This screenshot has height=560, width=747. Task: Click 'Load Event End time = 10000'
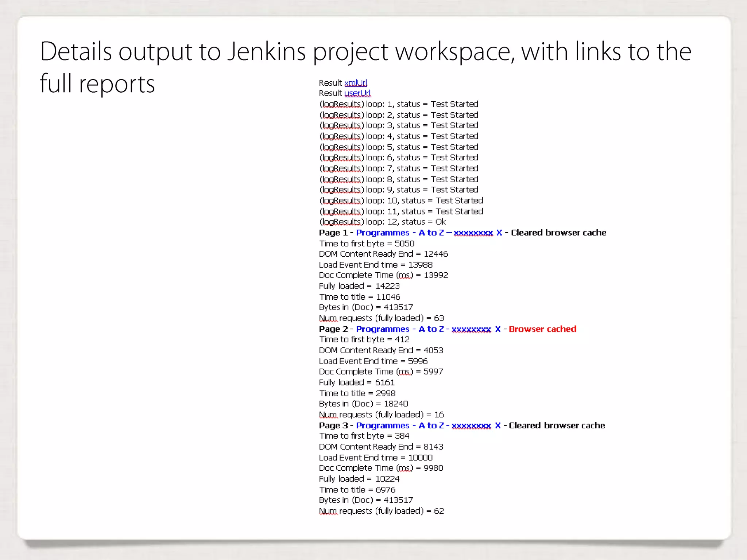(x=376, y=458)
